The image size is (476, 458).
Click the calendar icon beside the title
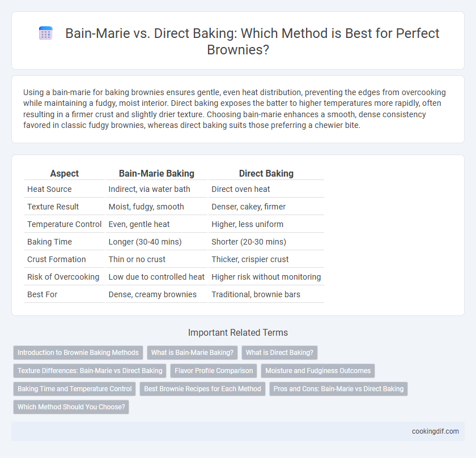[46, 33]
